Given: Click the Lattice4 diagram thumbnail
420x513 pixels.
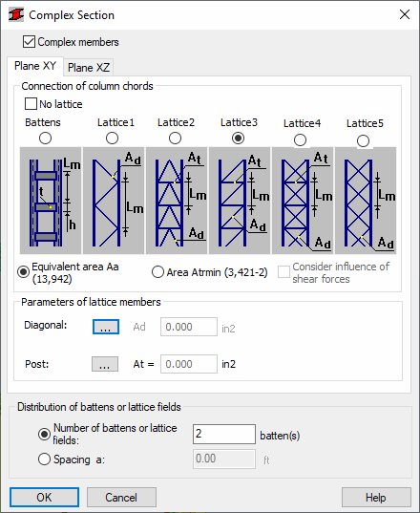Looking at the screenshot, I should click(303, 201).
